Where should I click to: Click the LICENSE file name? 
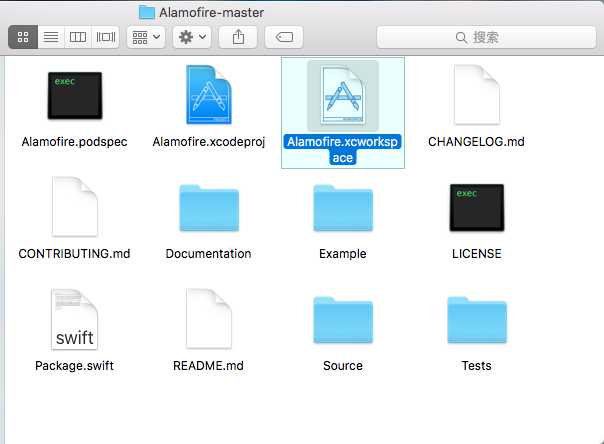click(x=477, y=254)
